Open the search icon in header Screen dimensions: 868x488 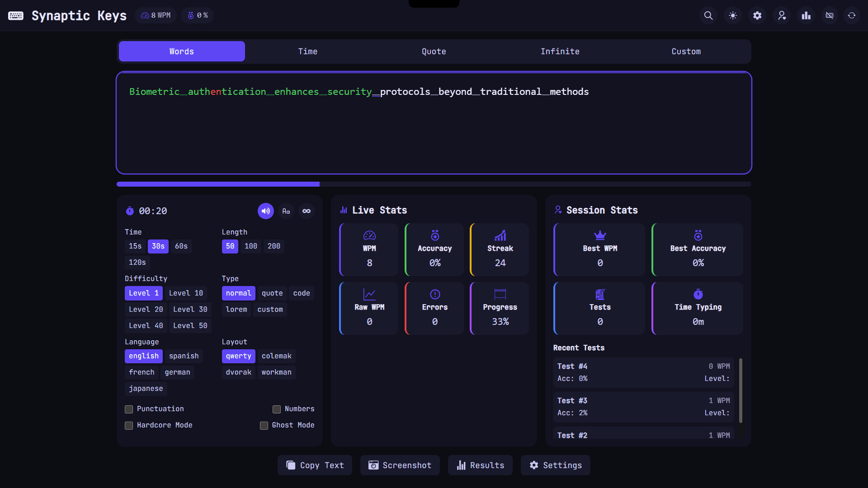point(708,15)
